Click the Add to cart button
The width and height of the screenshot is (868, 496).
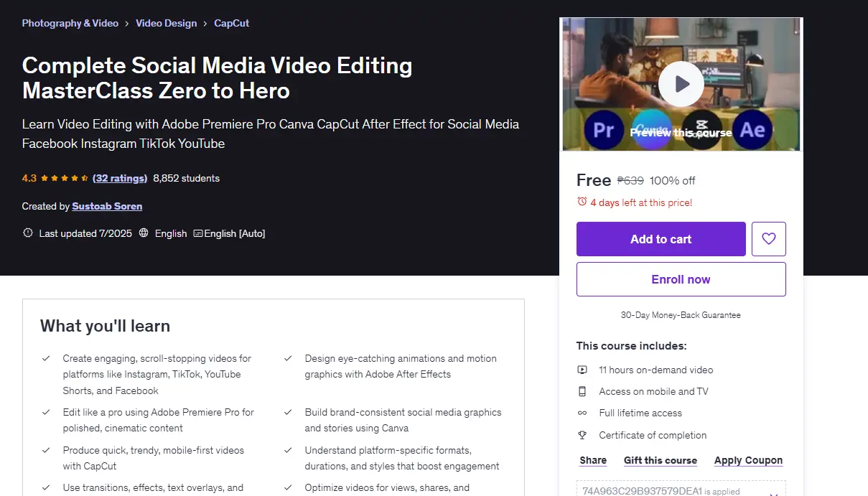(x=661, y=239)
